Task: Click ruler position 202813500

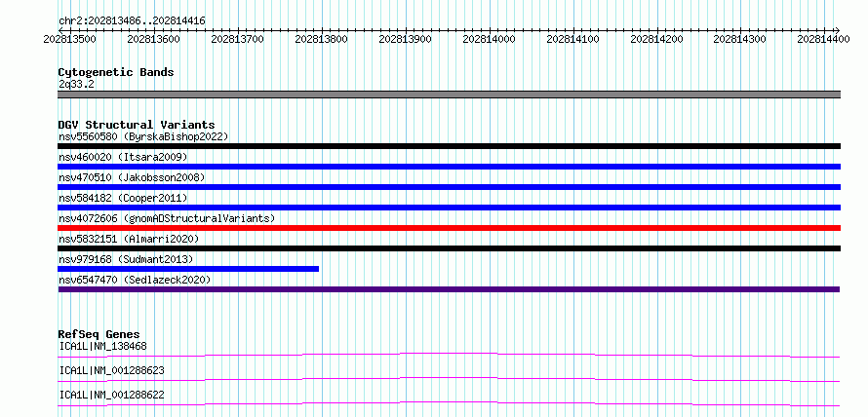Action: (70, 39)
